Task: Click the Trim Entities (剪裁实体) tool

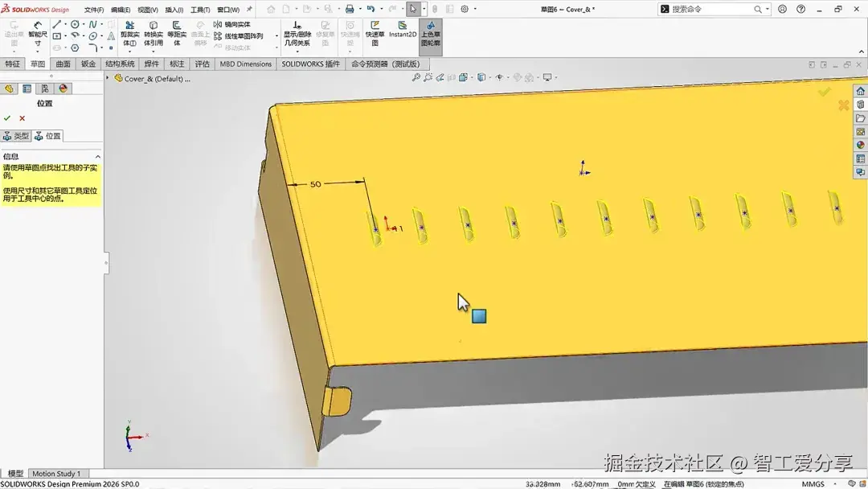Action: click(x=129, y=34)
